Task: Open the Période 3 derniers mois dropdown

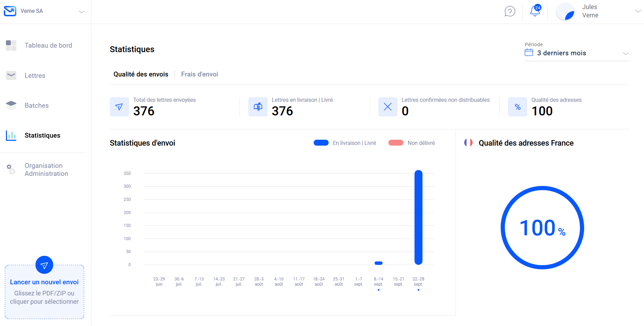Action: coord(576,53)
